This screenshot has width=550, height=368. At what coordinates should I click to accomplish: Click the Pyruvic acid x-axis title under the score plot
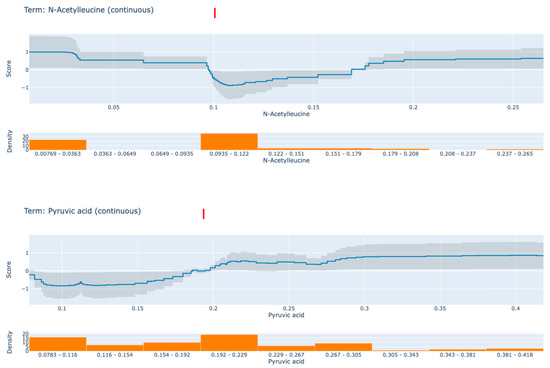point(286,315)
